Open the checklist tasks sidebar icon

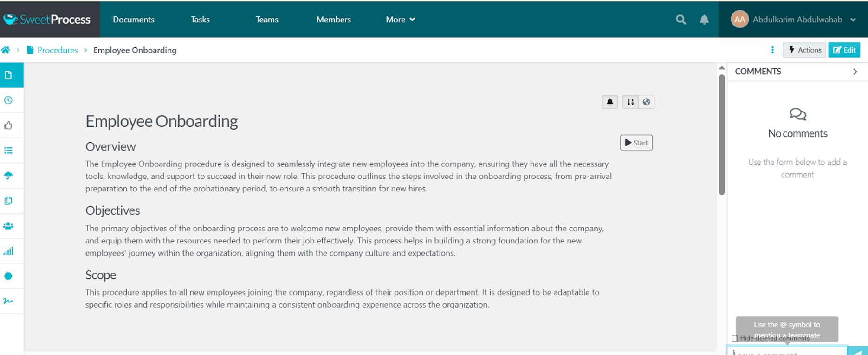coord(8,151)
